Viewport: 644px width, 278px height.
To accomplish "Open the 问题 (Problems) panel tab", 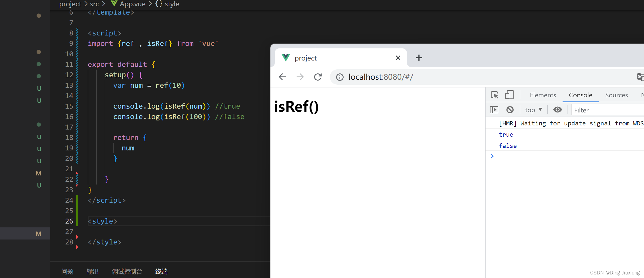I will pos(67,272).
